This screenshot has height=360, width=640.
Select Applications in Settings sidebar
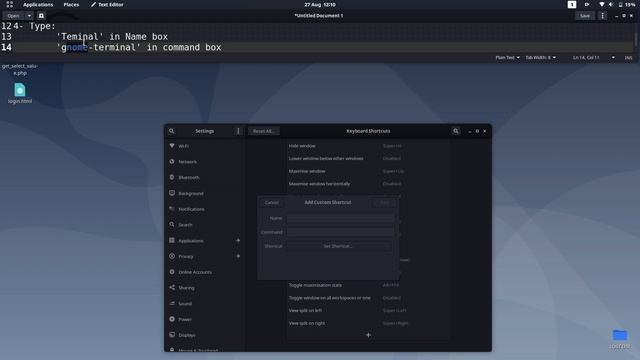coord(204,240)
